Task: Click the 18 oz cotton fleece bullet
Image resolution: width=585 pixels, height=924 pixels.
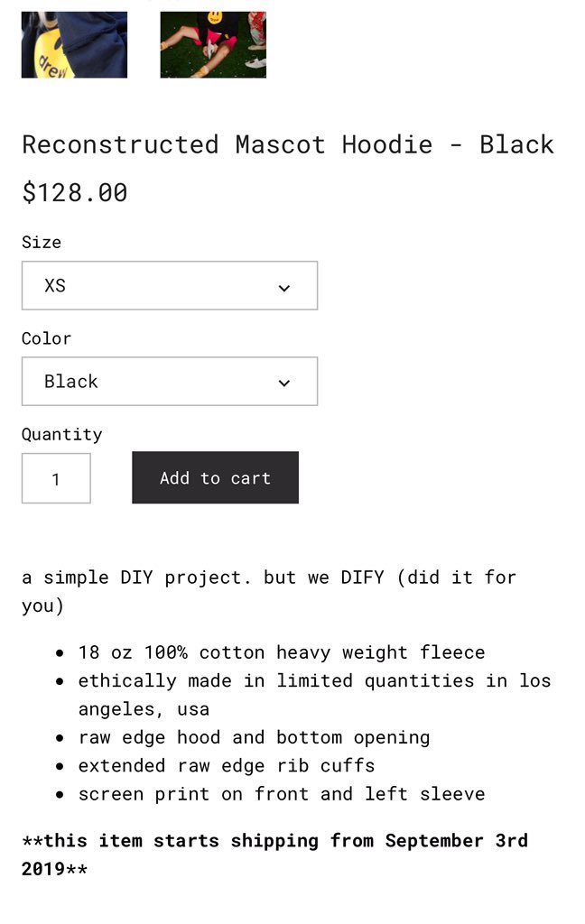Action: tap(282, 652)
